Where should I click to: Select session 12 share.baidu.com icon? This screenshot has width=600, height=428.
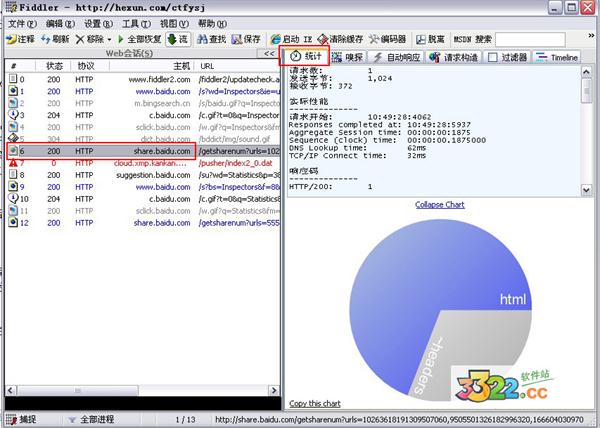pos(13,223)
